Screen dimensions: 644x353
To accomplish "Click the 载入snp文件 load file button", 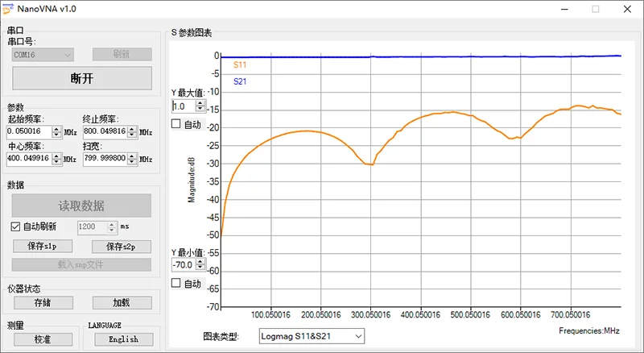I will (81, 264).
